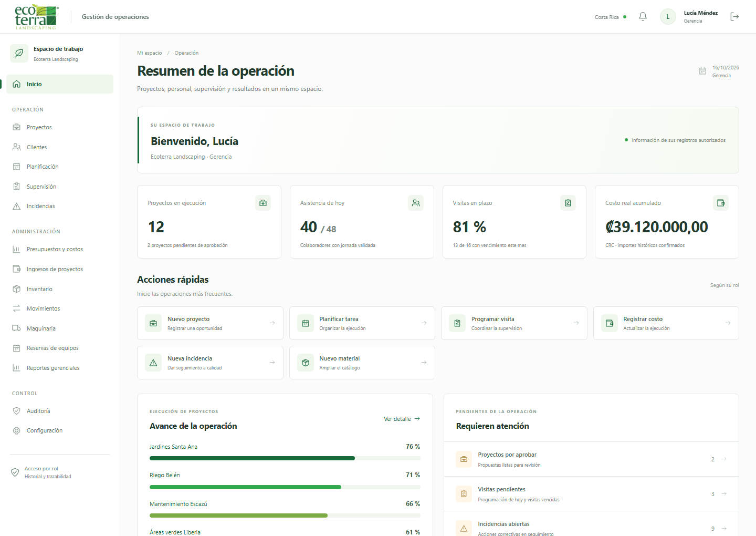
Task: Click the Riego Belén progress bar
Action: (x=285, y=487)
